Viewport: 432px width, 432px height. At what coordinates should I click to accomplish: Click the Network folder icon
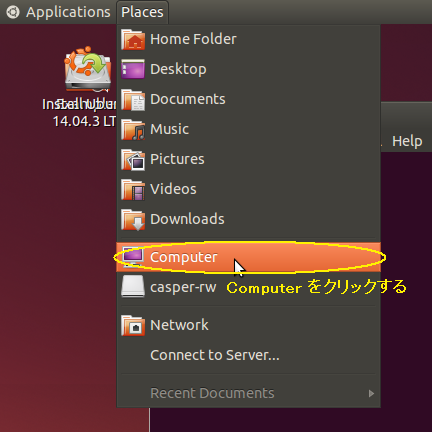click(x=133, y=325)
